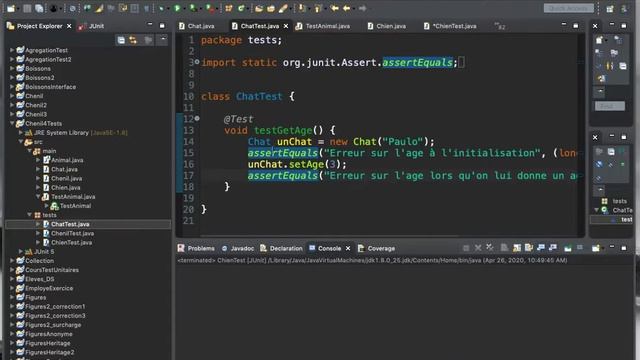The width and height of the screenshot is (640, 360).
Task: Toggle Scroll Lock in the Console
Action: point(517,248)
